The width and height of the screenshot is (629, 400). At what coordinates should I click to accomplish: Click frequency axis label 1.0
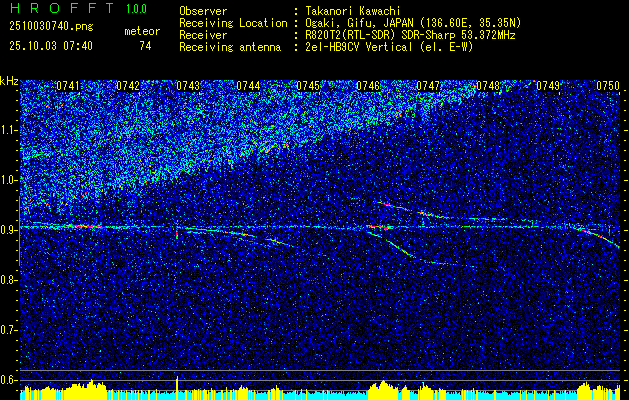(x=9, y=180)
